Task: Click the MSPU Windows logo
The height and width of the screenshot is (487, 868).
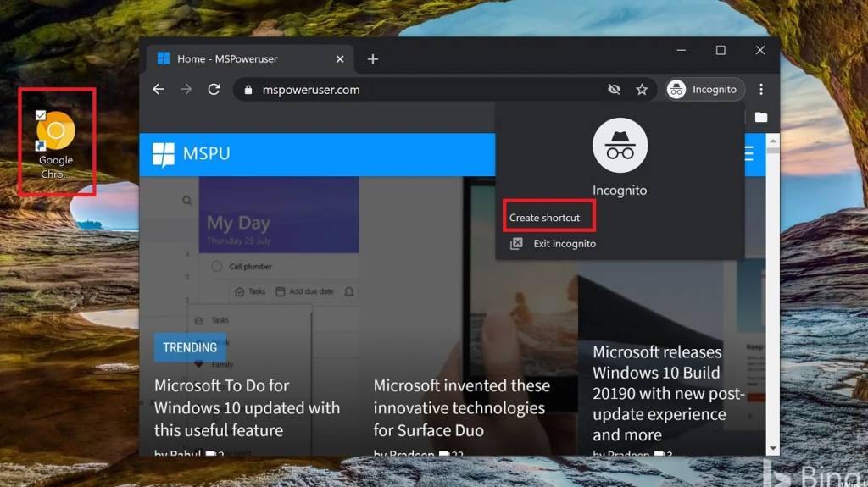Action: tap(164, 154)
